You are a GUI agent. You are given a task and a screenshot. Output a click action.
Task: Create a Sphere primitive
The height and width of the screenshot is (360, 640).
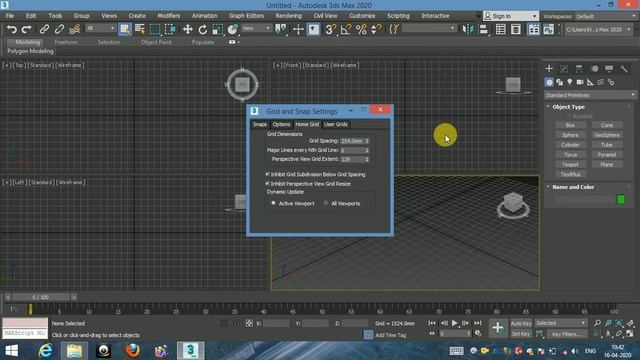tap(570, 135)
